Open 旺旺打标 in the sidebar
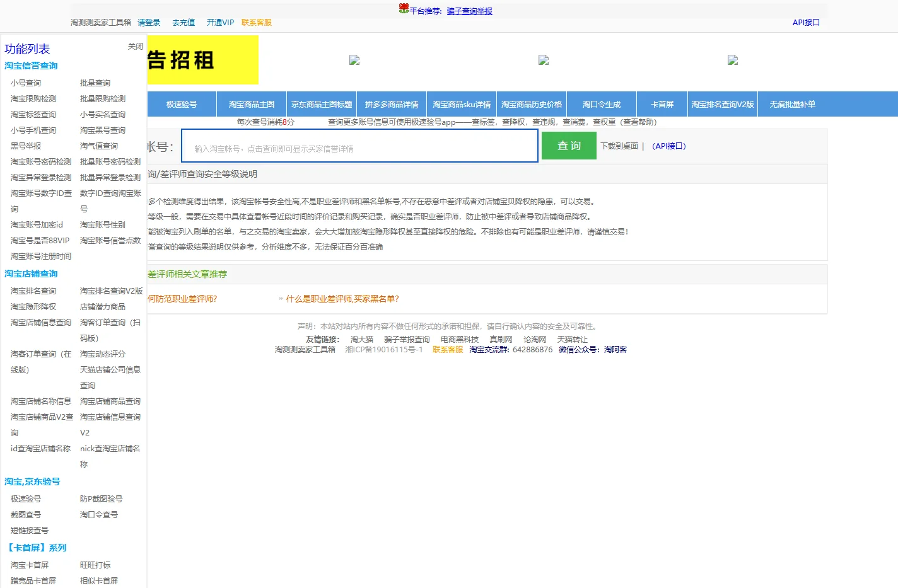The image size is (898, 588). coord(95,565)
